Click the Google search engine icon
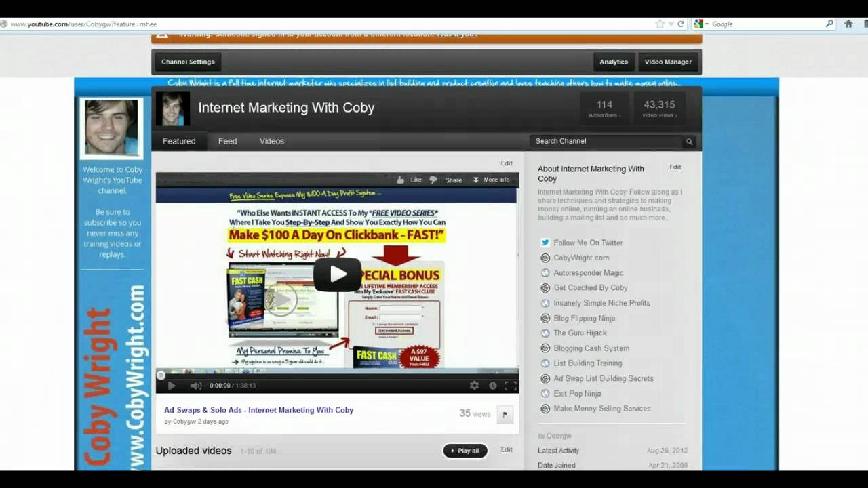 coord(698,24)
